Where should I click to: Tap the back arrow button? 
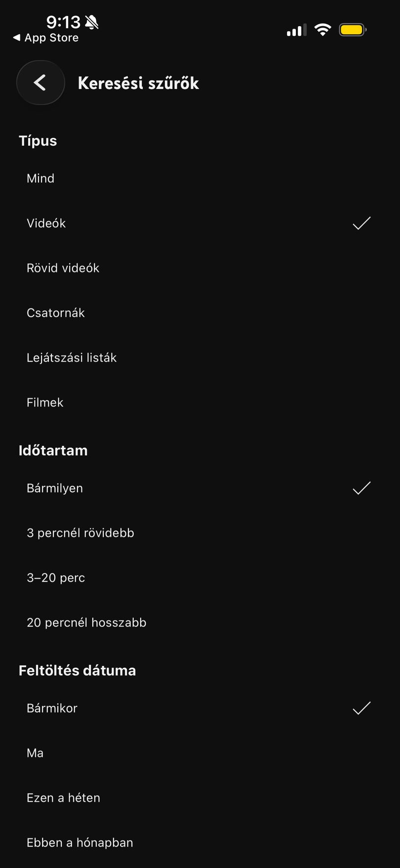pyautogui.click(x=40, y=83)
